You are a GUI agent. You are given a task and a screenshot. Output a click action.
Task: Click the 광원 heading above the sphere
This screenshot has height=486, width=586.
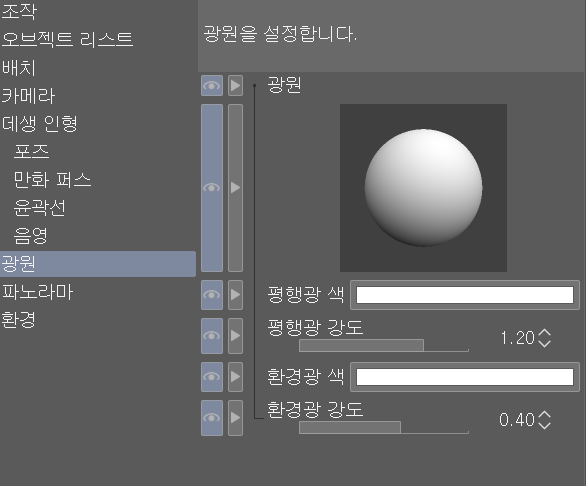click(284, 85)
